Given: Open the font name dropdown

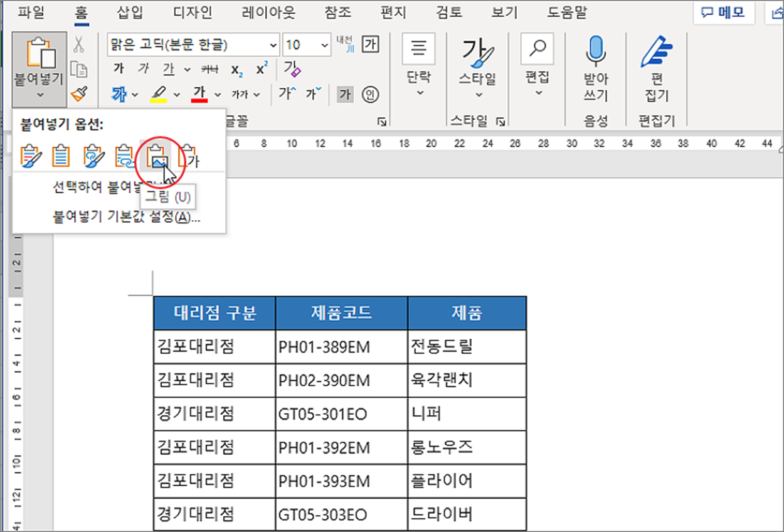Looking at the screenshot, I should point(273,45).
